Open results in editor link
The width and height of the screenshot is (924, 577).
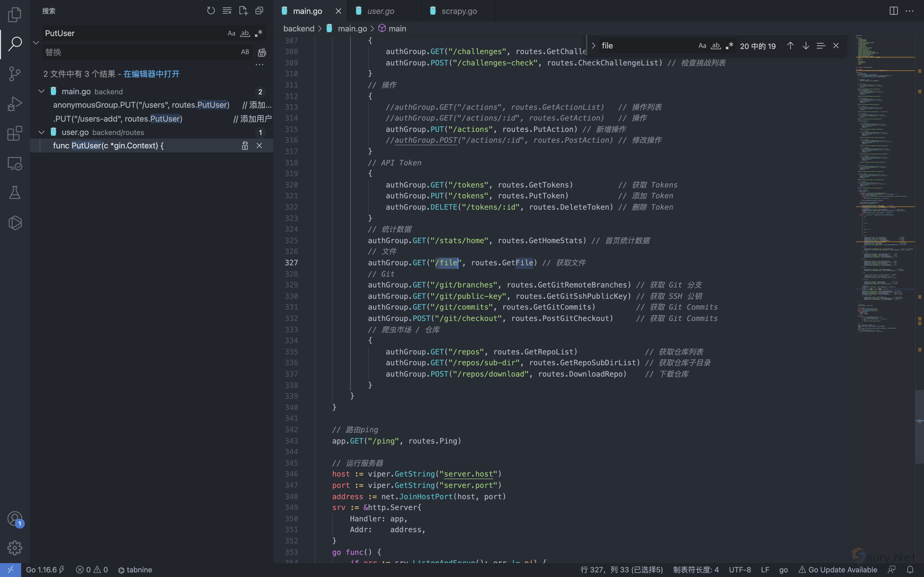pos(151,74)
